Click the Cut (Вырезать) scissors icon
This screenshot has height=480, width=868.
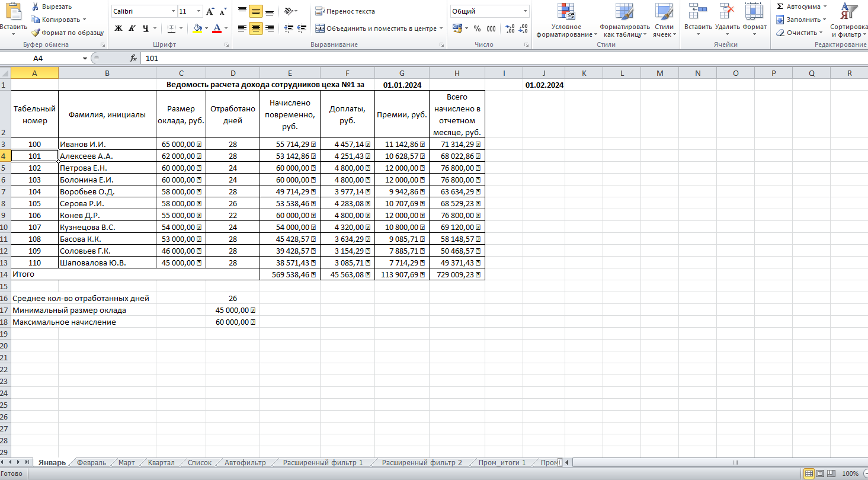[36, 7]
